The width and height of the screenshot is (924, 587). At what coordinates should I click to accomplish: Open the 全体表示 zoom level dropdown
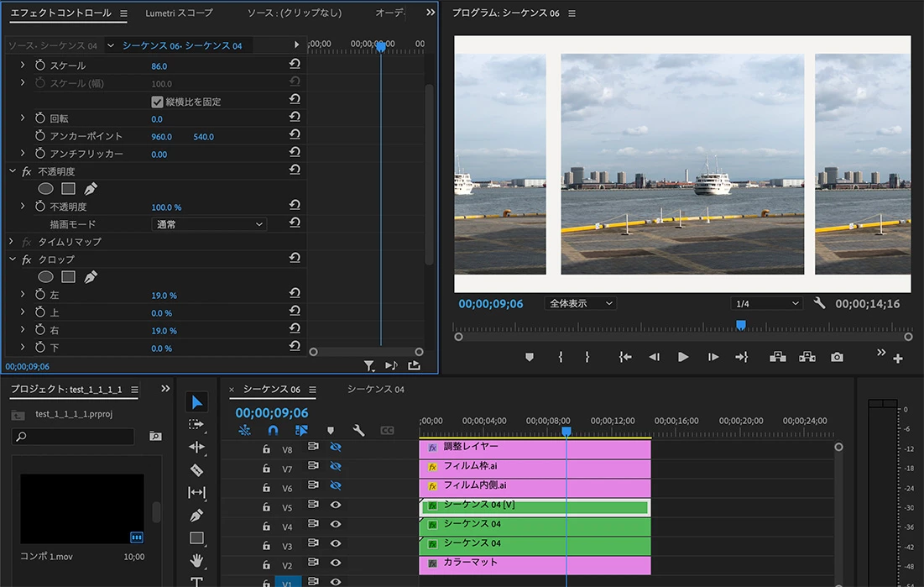pos(580,303)
